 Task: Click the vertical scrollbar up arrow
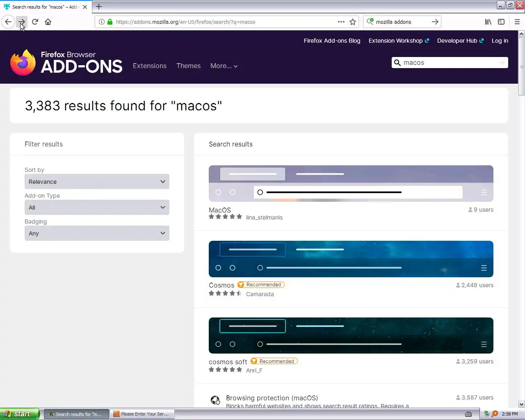[x=521, y=34]
